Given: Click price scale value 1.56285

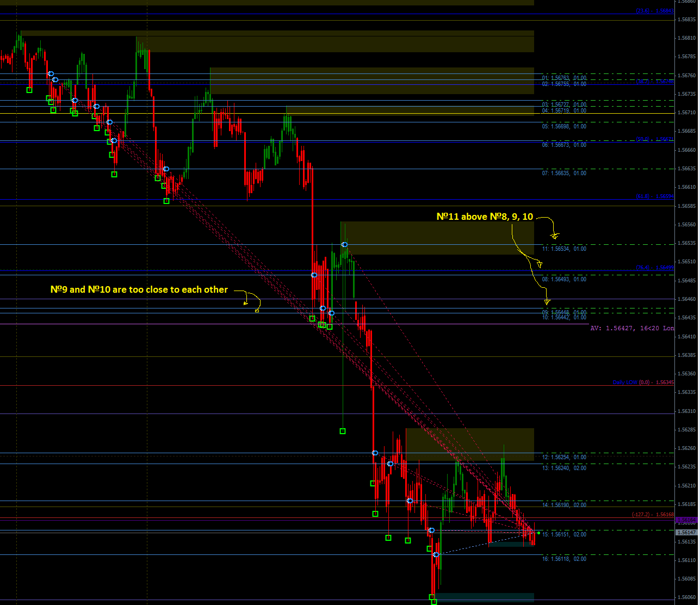Looking at the screenshot, I should click(687, 430).
